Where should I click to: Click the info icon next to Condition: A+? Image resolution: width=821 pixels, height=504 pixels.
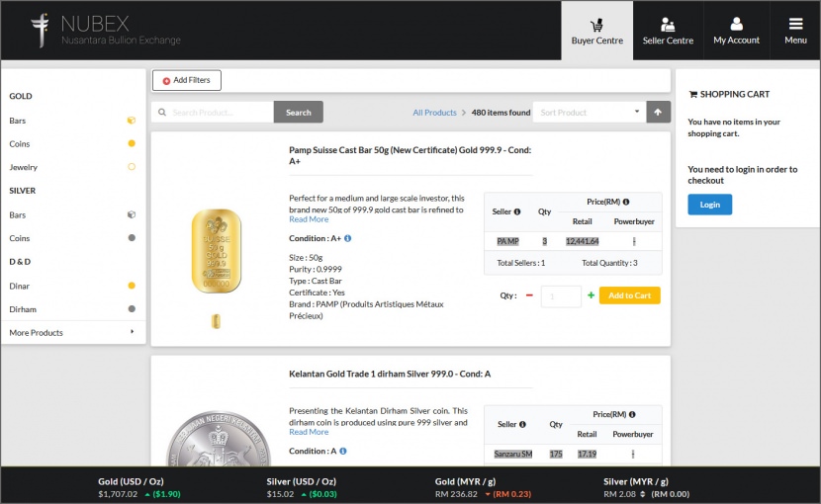pyautogui.click(x=347, y=238)
